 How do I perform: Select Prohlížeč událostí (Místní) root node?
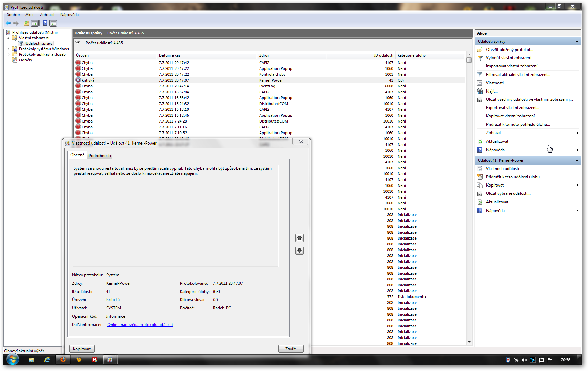point(35,32)
